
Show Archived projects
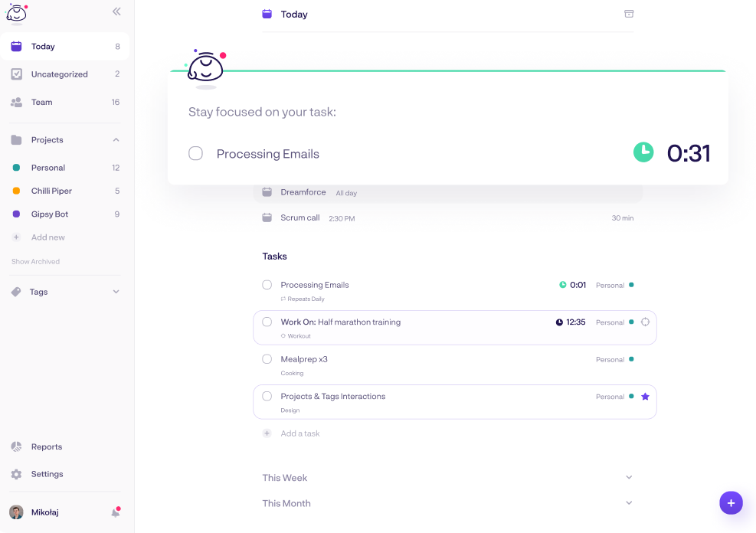click(36, 262)
